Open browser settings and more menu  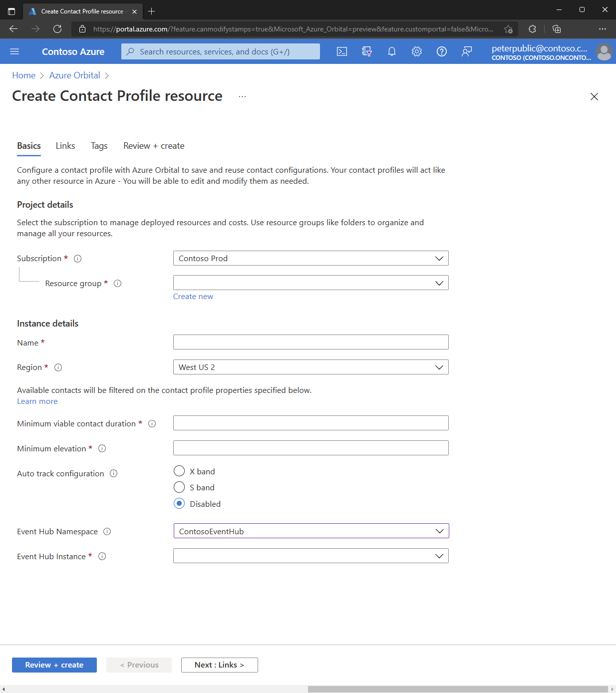(603, 29)
